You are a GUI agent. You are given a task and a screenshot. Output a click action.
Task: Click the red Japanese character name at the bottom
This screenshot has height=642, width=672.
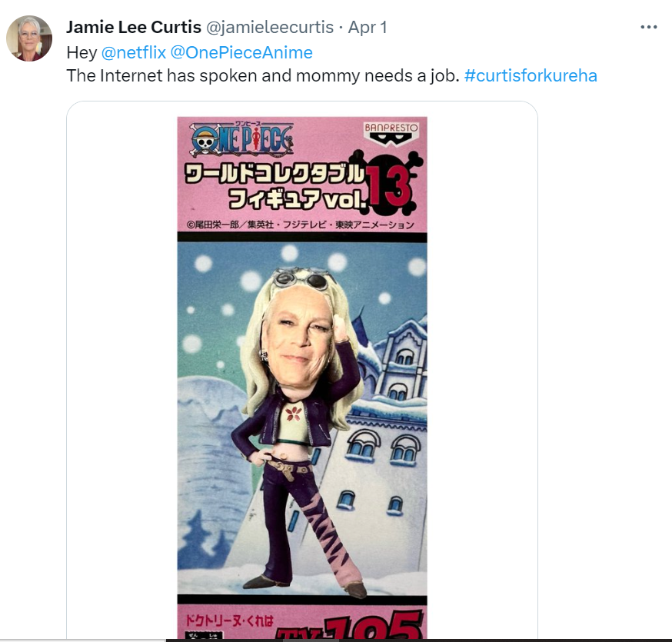(x=229, y=620)
